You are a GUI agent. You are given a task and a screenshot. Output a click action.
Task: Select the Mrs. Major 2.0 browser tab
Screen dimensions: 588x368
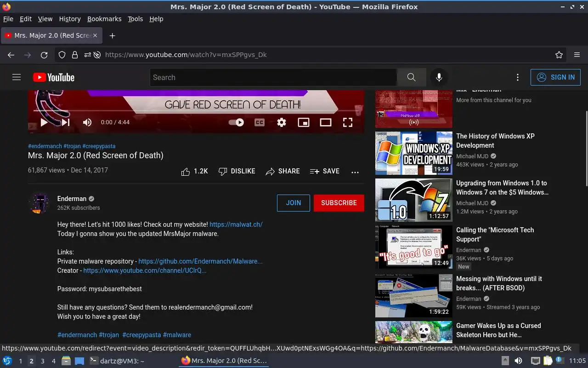[x=51, y=35]
